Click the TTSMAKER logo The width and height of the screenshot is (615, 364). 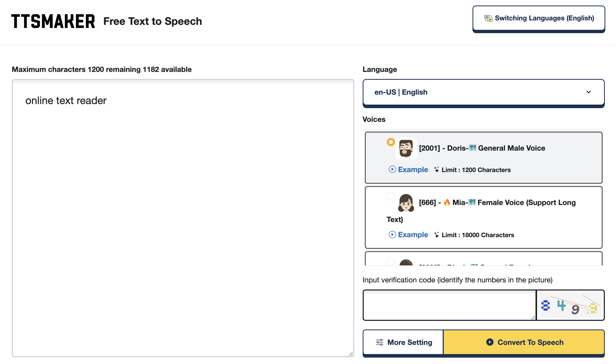53,21
